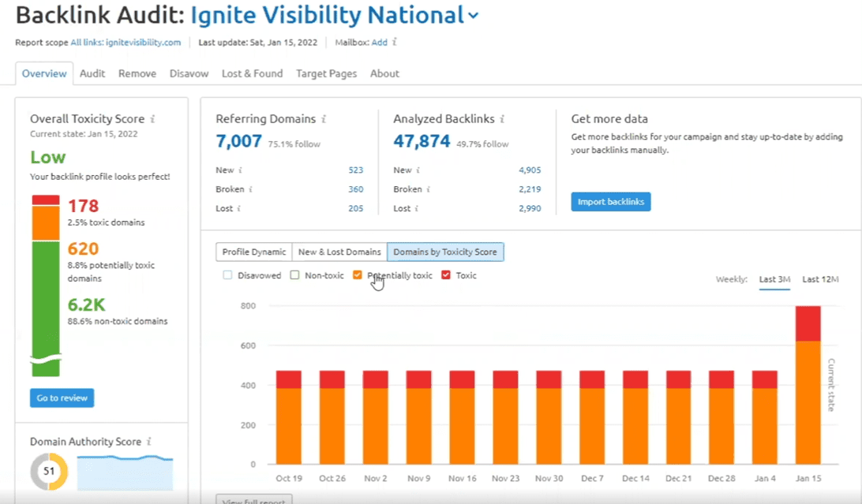
Task: Click info icon beside Domain Authority Score
Action: tap(148, 442)
